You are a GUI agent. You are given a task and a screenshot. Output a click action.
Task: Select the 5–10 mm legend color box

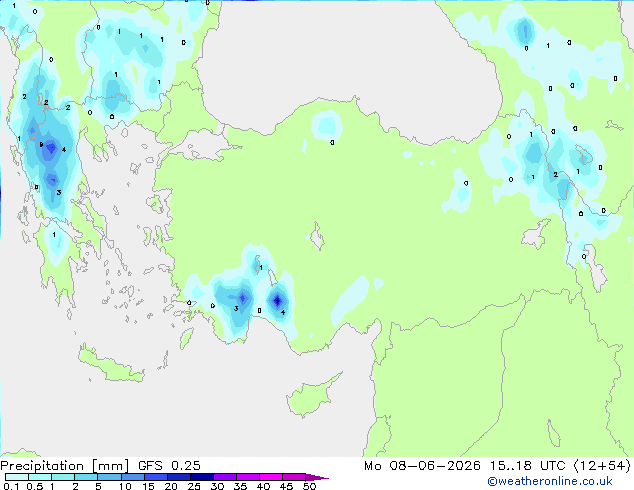pyautogui.click(x=109, y=477)
